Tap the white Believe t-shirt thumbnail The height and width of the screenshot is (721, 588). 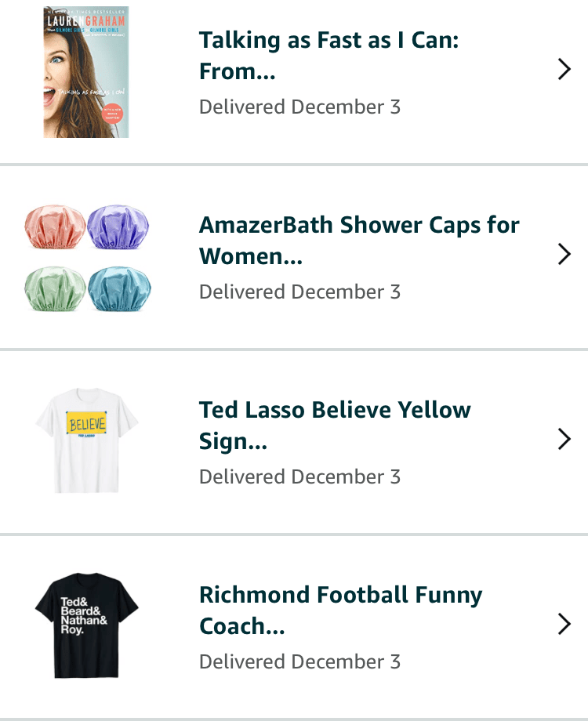[x=86, y=440]
